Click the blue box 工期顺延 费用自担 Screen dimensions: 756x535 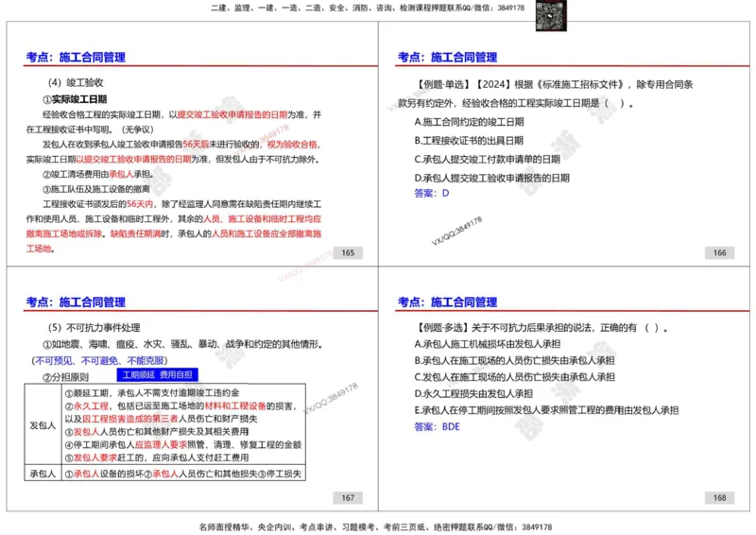tap(157, 375)
